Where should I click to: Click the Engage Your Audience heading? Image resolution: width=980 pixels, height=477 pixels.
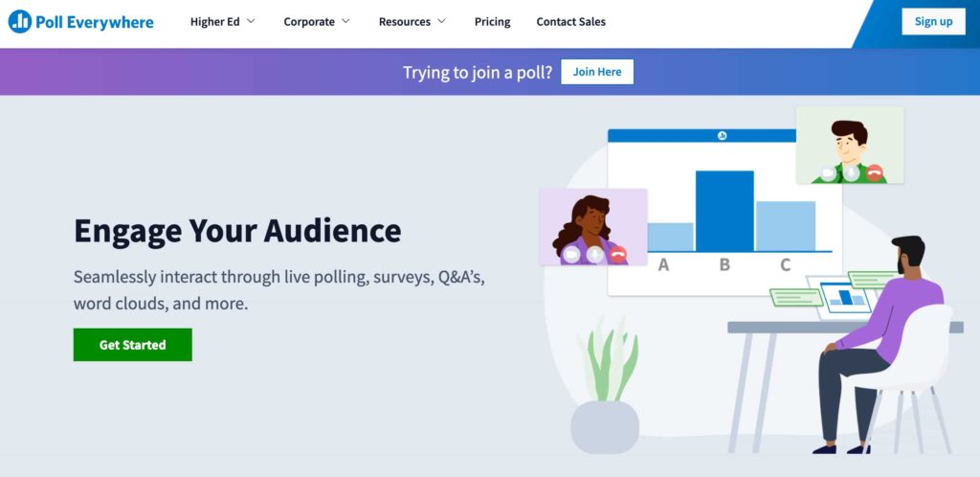point(237,231)
